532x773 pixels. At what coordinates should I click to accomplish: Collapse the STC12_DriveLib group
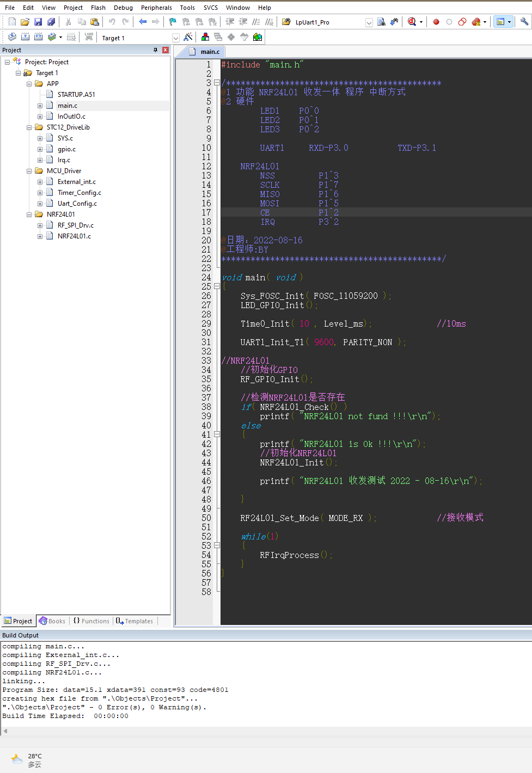pyautogui.click(x=29, y=127)
